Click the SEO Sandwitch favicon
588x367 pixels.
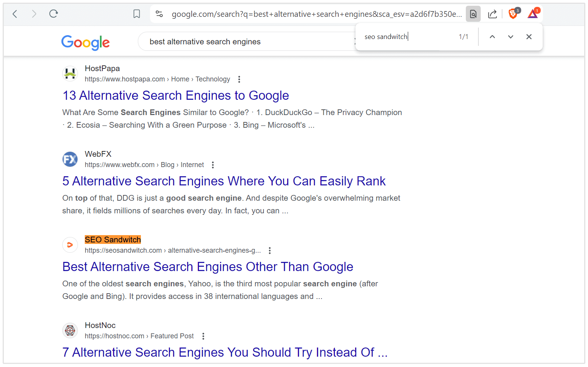pyautogui.click(x=70, y=245)
